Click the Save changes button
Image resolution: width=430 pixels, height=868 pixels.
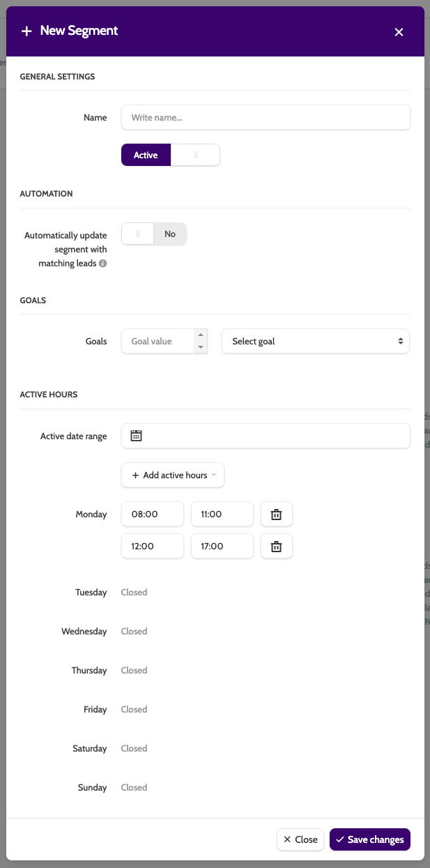tap(369, 839)
